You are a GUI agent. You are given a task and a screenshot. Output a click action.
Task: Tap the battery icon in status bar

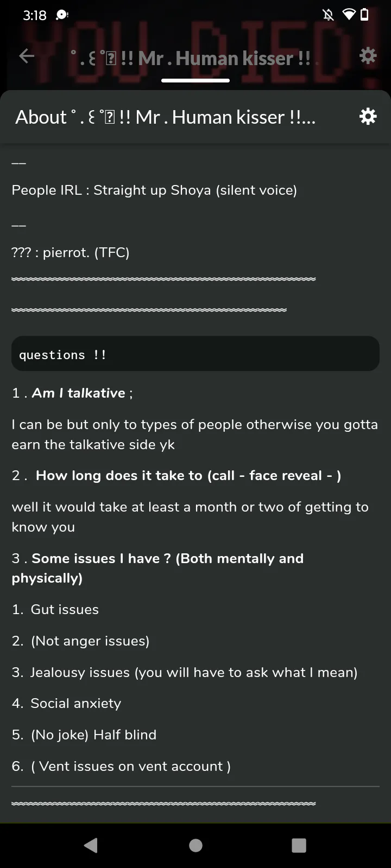[364, 15]
